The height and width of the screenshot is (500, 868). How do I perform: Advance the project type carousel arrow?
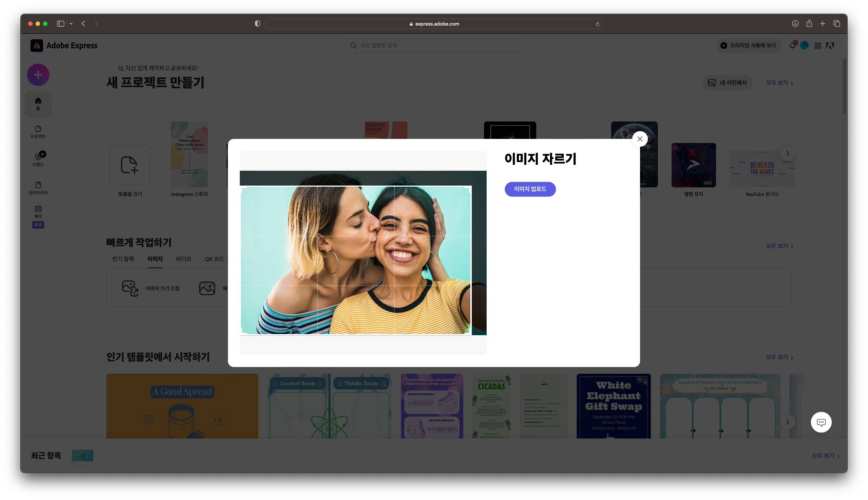pyautogui.click(x=787, y=153)
